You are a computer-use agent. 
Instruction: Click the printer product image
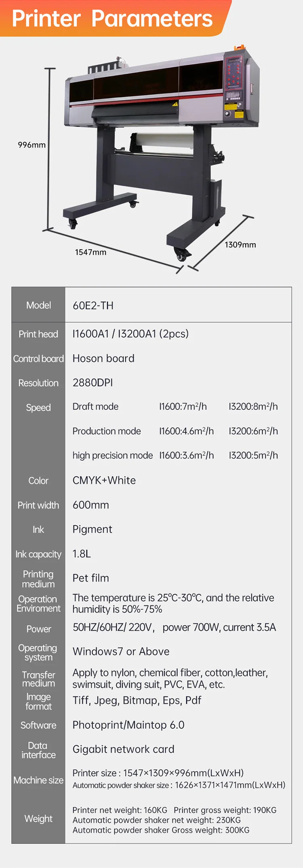(162, 154)
